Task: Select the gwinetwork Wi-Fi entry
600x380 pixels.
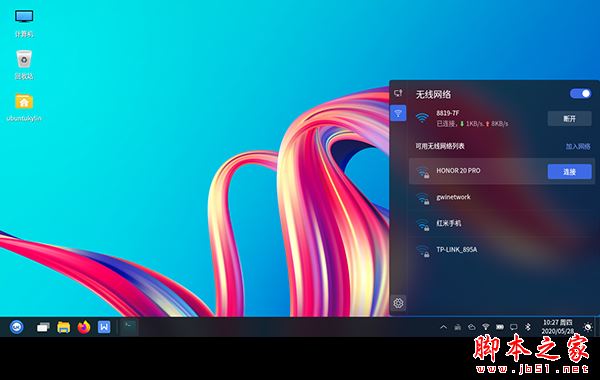Action: (x=501, y=198)
